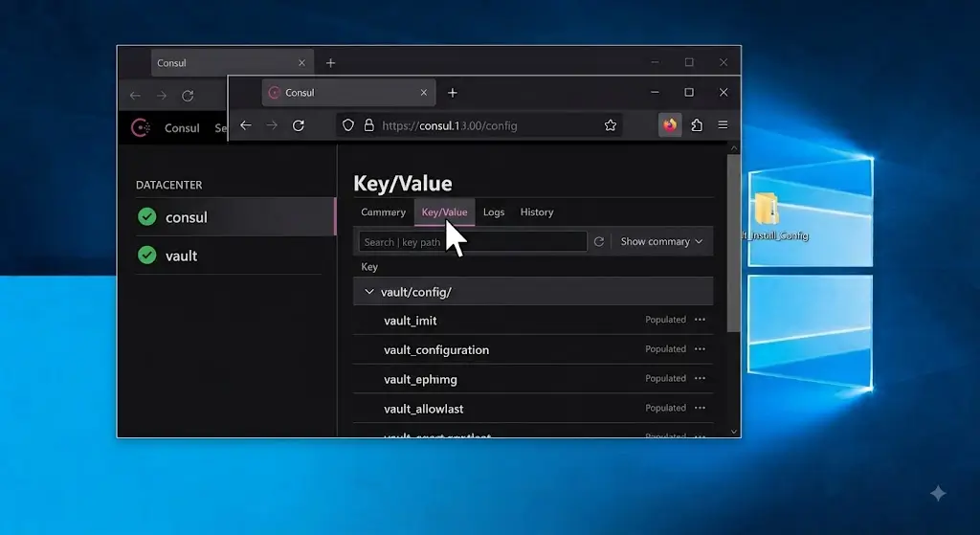Open the Show commary dropdown
Image resolution: width=980 pixels, height=535 pixels.
tap(661, 242)
